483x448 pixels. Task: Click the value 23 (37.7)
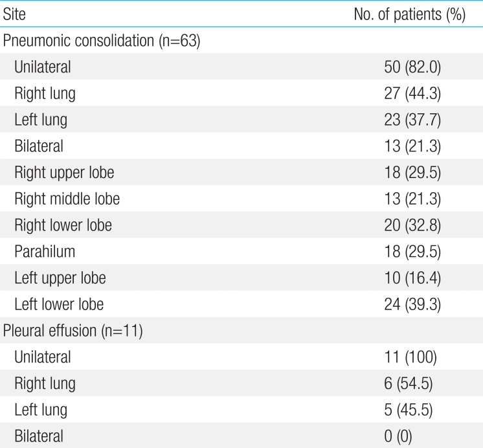[412, 120]
